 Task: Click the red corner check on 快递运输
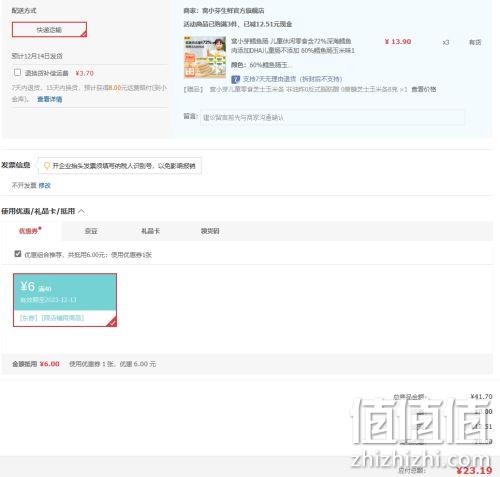(x=84, y=34)
